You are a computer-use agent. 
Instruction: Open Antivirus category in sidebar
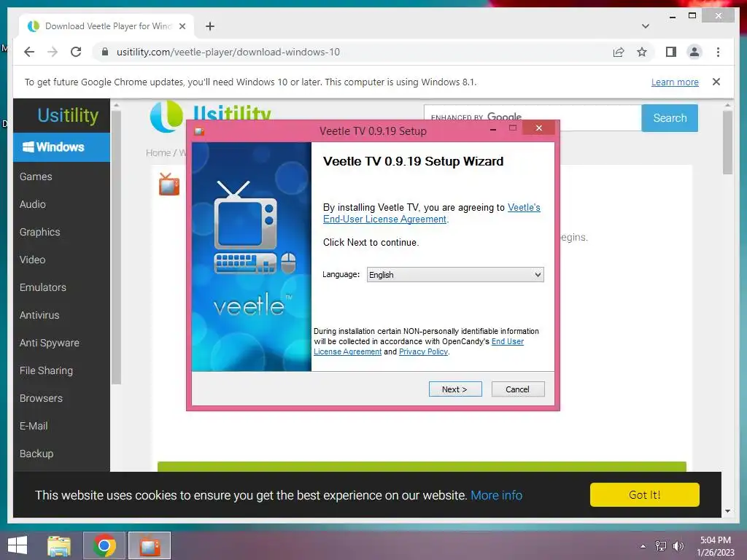click(x=39, y=315)
